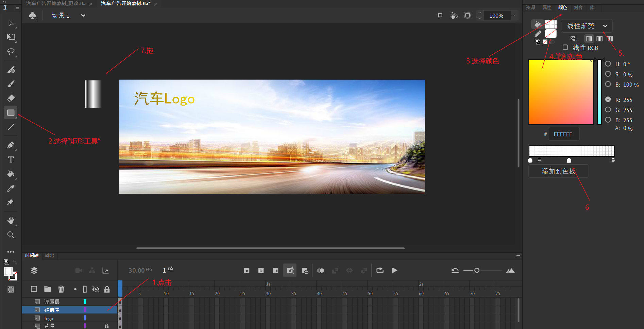This screenshot has width=644, height=329.
Task: Select the R red radio button
Action: coord(608,99)
